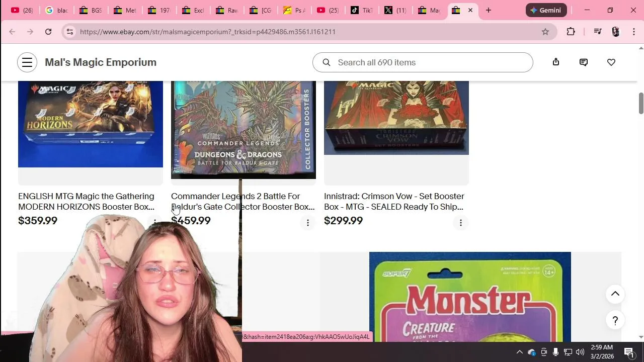Viewport: 644px width, 362px height.
Task: Click the Crimson Vow booster box image
Action: point(396,118)
